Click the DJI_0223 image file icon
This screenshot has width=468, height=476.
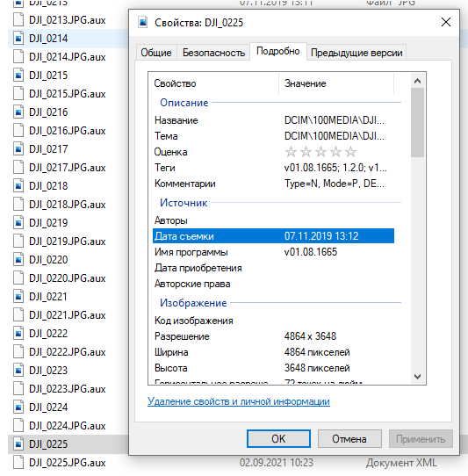tap(18, 371)
